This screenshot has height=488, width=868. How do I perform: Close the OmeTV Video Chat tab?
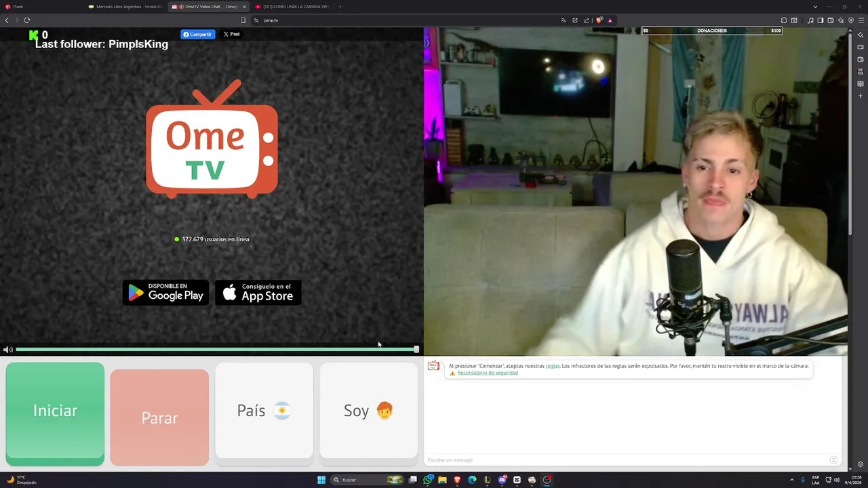click(x=244, y=7)
